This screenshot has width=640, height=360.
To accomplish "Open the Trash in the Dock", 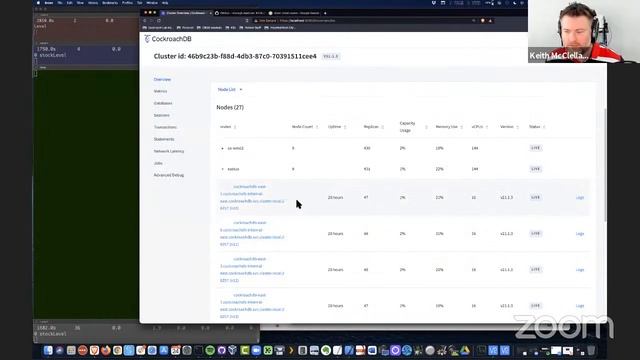I will point(591,350).
